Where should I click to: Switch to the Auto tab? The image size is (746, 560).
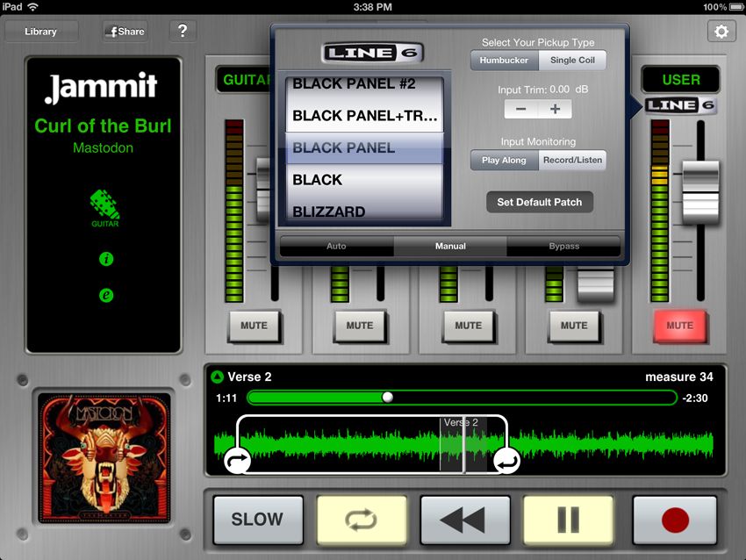(x=336, y=246)
